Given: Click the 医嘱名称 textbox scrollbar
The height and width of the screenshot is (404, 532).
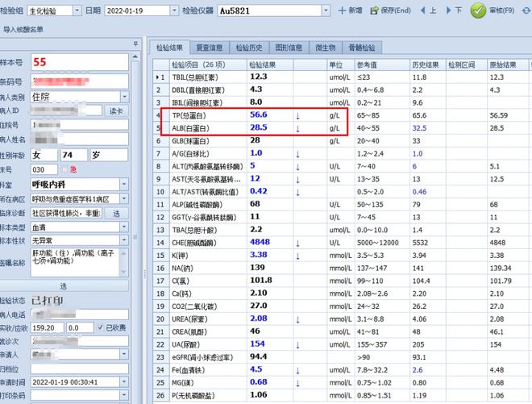Looking at the screenshot, I should [x=124, y=262].
